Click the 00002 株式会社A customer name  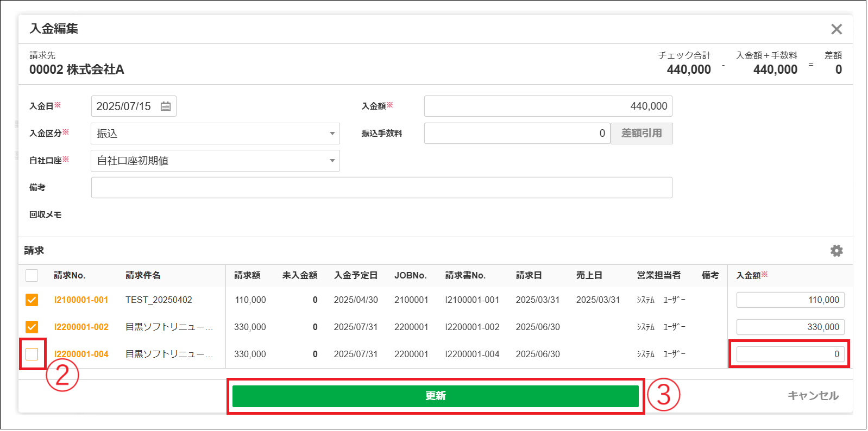click(x=77, y=69)
